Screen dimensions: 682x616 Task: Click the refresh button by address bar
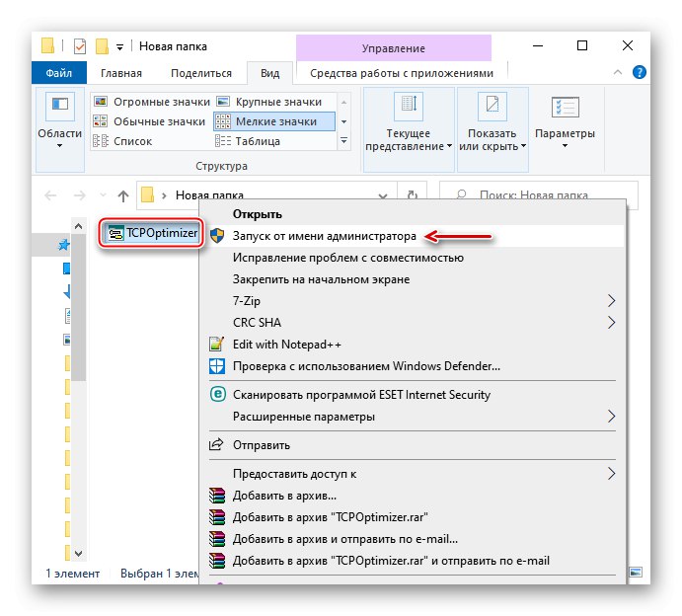coord(412,195)
